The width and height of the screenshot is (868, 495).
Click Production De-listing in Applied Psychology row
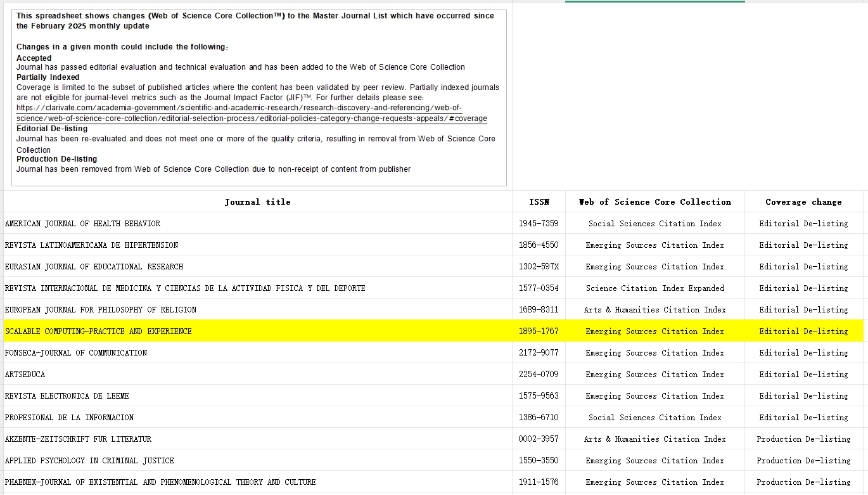click(804, 460)
